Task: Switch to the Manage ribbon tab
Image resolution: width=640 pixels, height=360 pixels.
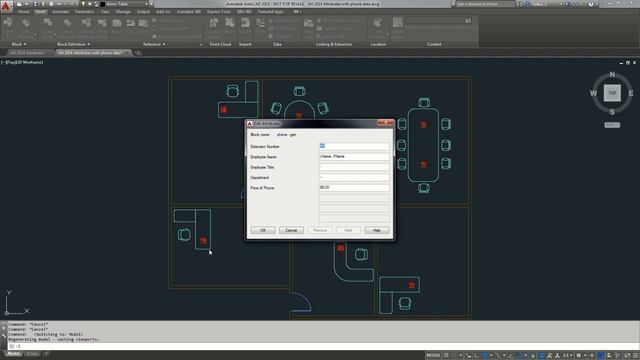Action: 123,12
